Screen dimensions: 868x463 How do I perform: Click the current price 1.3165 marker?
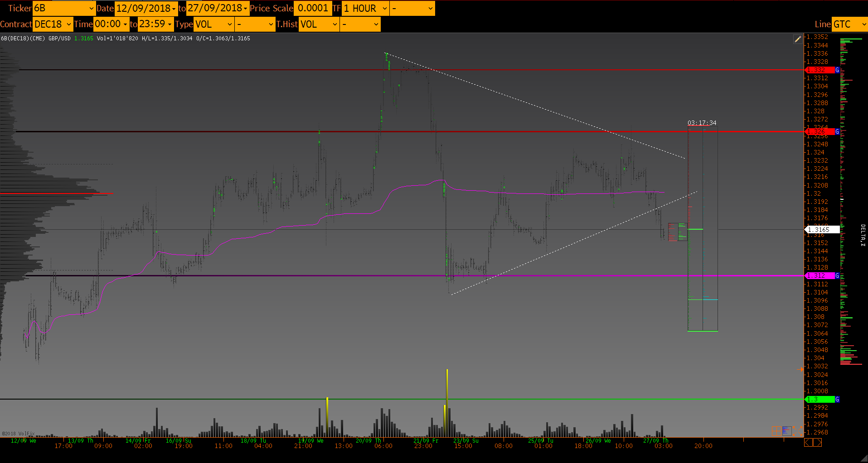click(x=821, y=230)
